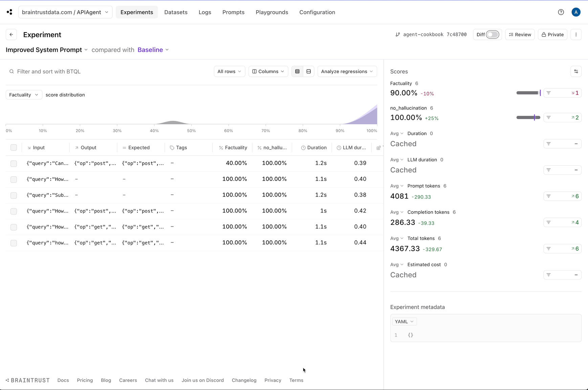Expand the Analyze regressions dropdown

pyautogui.click(x=347, y=71)
